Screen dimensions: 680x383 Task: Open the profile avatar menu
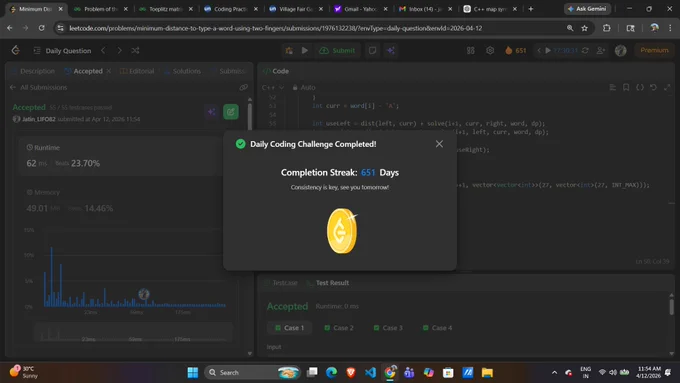(621, 51)
